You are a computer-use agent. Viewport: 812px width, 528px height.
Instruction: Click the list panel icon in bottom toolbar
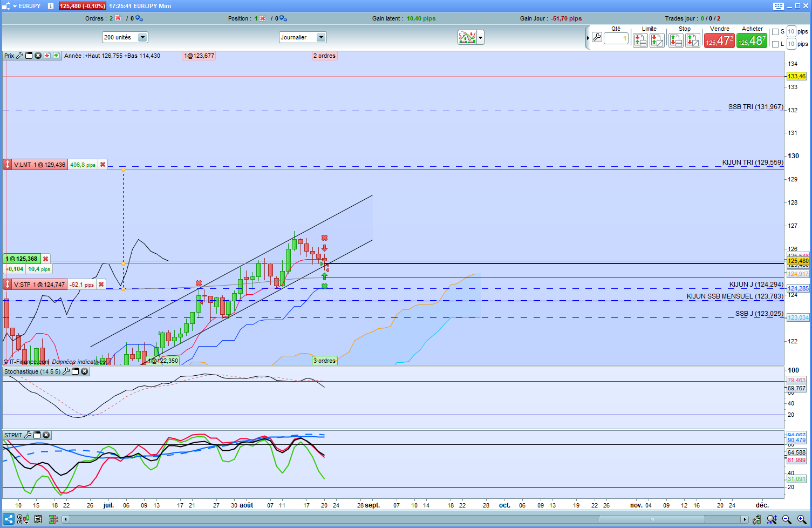tap(38, 519)
